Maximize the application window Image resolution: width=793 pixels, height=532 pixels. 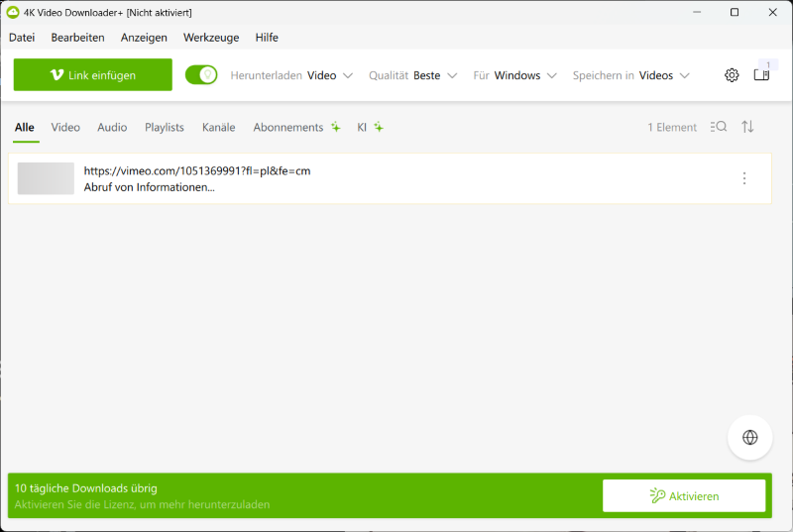(735, 12)
